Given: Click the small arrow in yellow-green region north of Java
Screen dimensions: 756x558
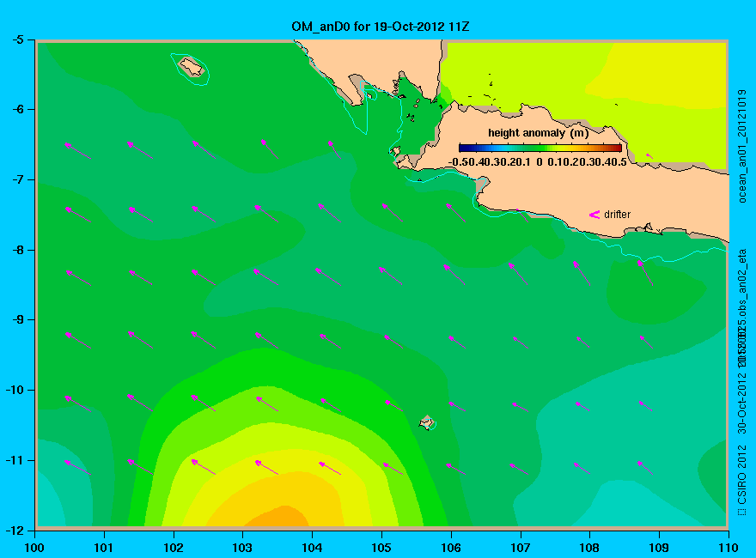Looking at the screenshot, I should (x=650, y=155).
